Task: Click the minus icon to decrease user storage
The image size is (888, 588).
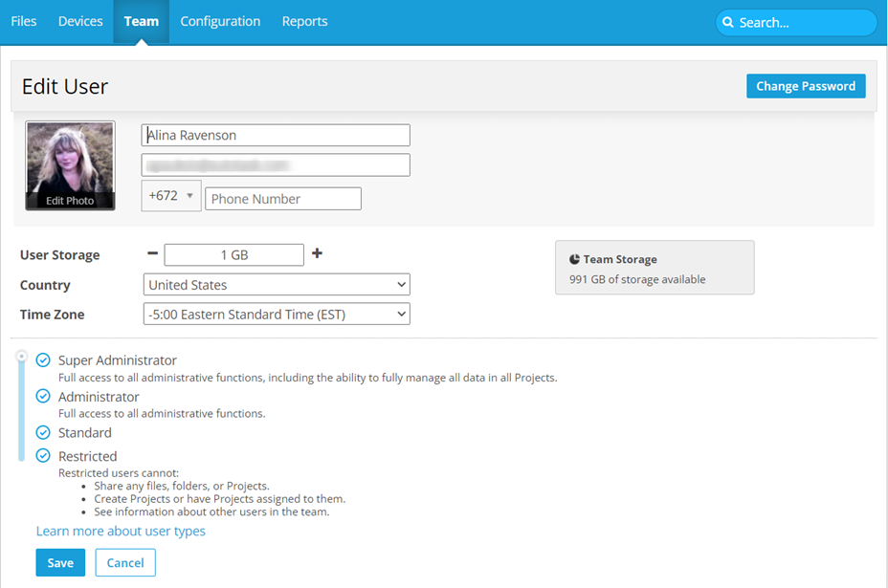Action: (152, 254)
